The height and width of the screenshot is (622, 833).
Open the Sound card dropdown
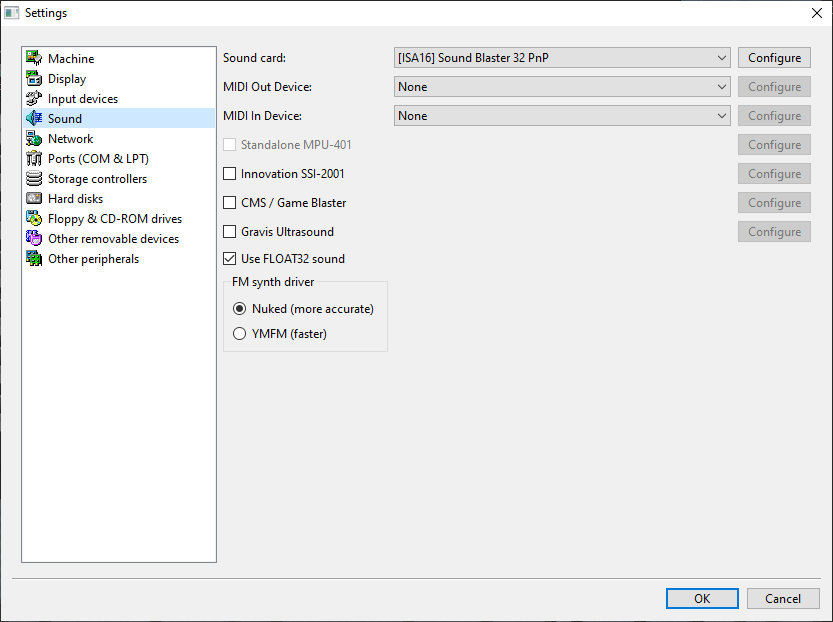click(x=562, y=58)
